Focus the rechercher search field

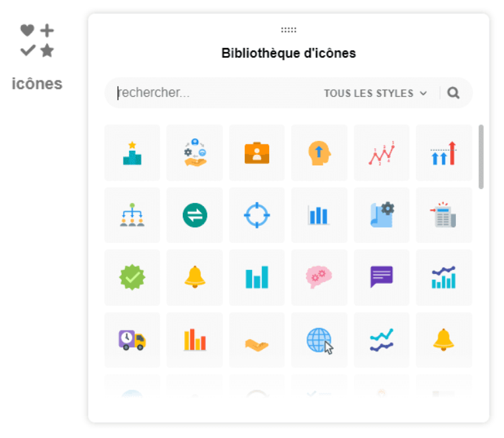[x=211, y=94]
